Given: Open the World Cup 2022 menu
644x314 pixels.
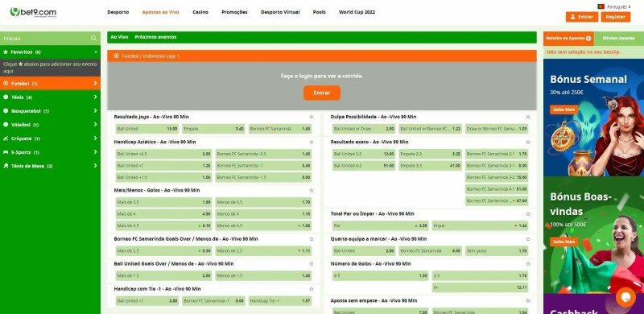Looking at the screenshot, I should tap(357, 12).
